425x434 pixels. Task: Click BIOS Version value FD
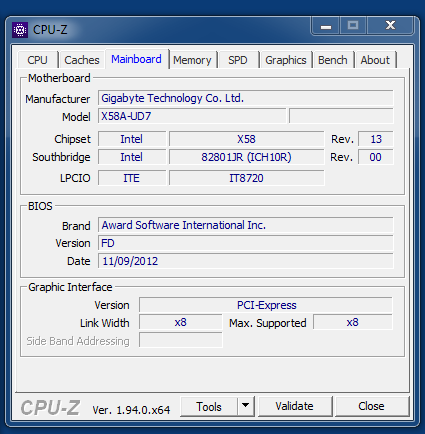point(246,243)
